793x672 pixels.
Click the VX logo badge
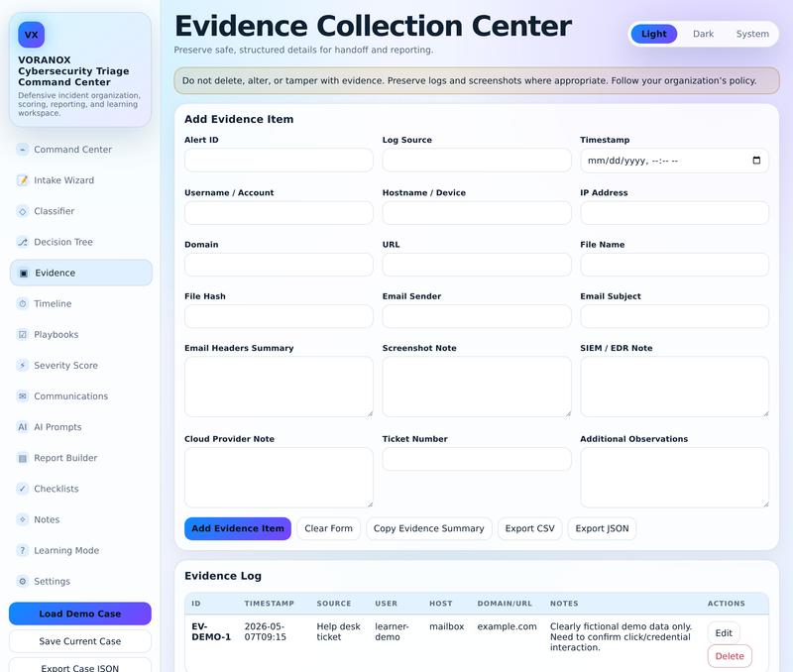32,35
